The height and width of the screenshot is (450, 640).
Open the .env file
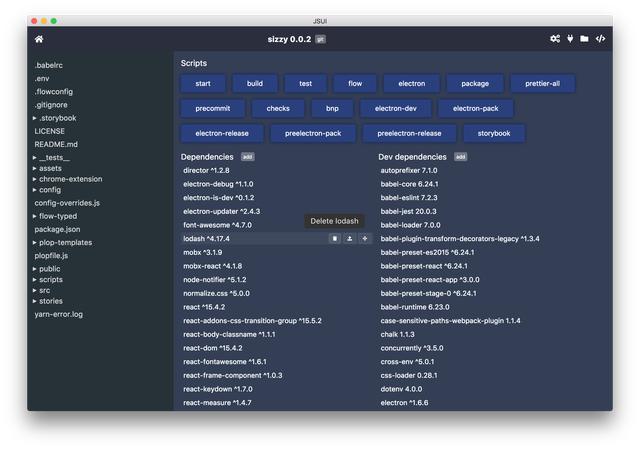coord(42,78)
